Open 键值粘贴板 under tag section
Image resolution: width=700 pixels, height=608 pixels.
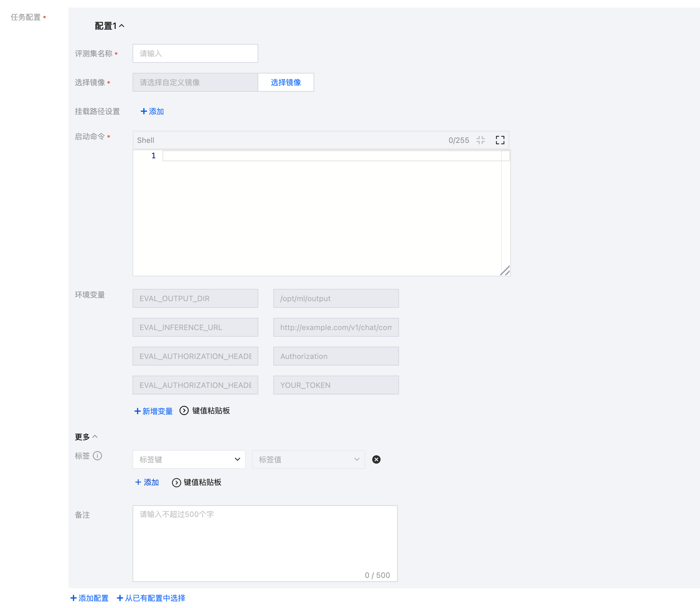pyautogui.click(x=197, y=482)
